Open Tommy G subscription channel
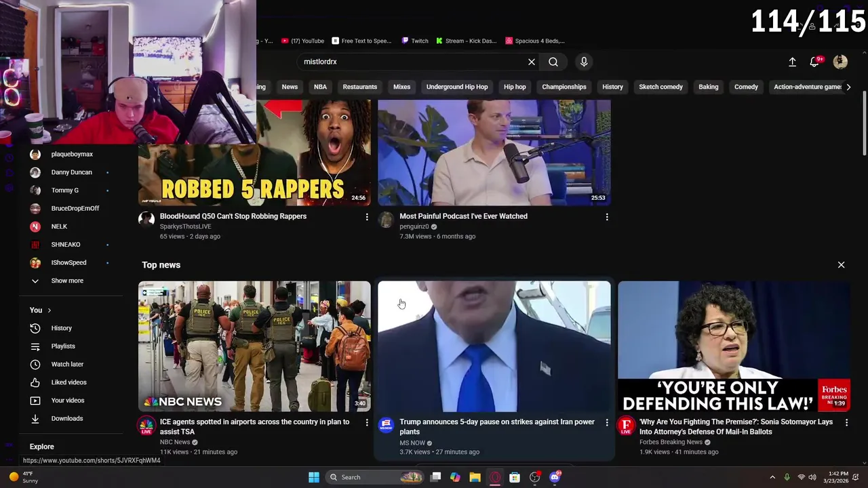 click(x=65, y=190)
